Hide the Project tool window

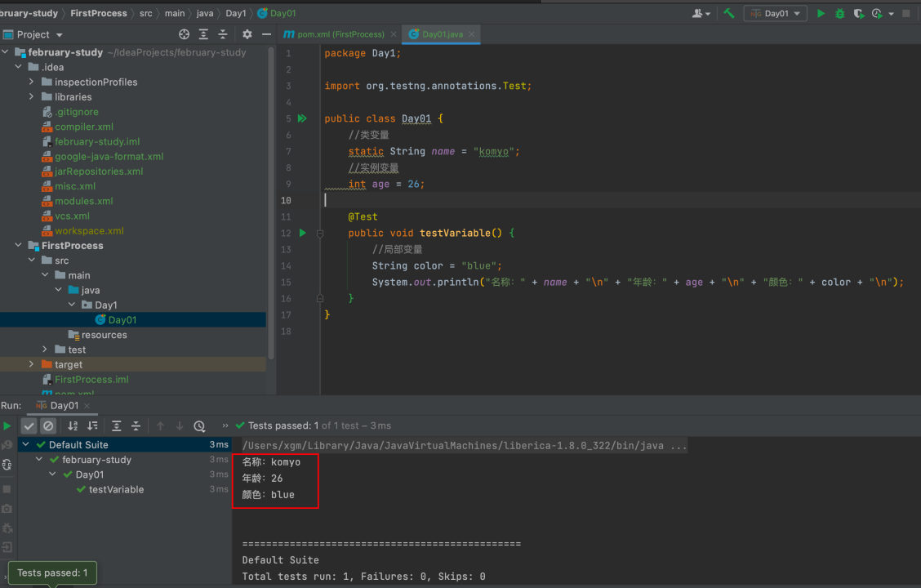[x=266, y=34]
